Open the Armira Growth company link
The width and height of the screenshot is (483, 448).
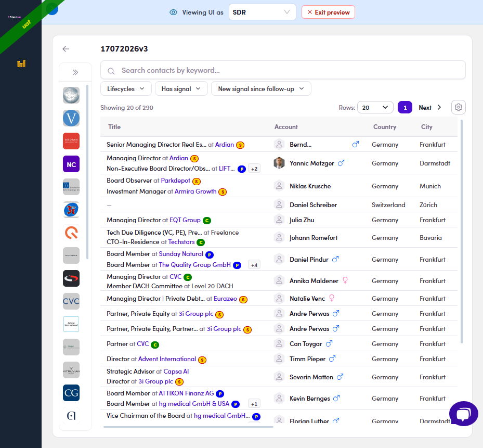click(x=195, y=191)
